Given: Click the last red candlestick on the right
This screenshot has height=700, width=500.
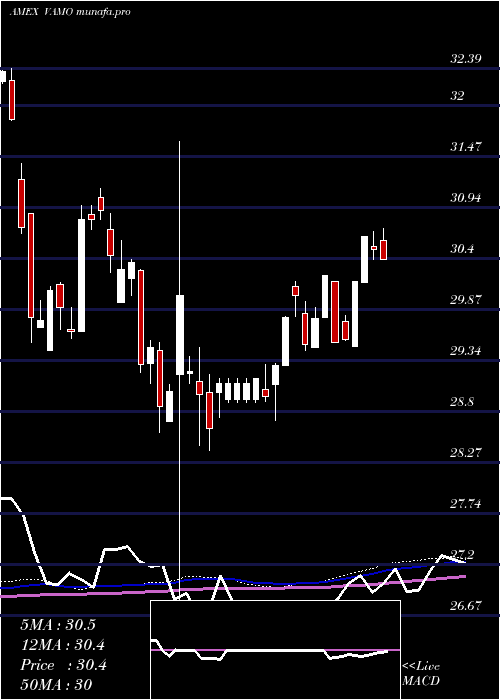Looking at the screenshot, I should point(383,250).
